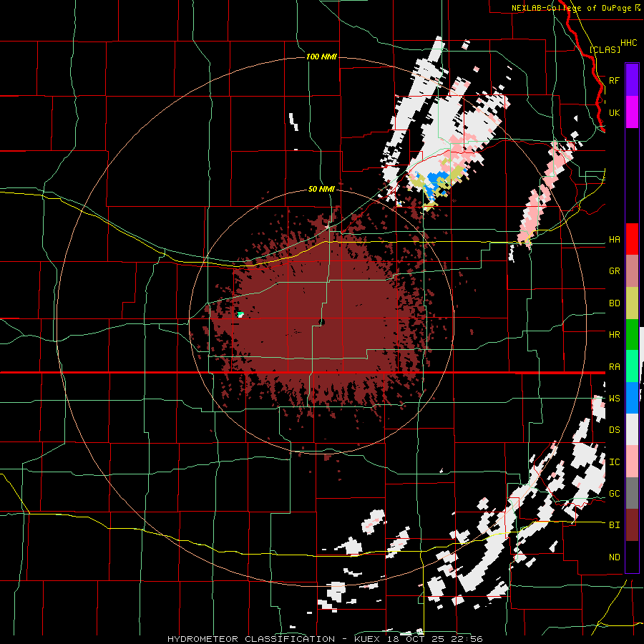Select the brown BI biological swatch
This screenshot has height=644, width=644.
pos(632,525)
